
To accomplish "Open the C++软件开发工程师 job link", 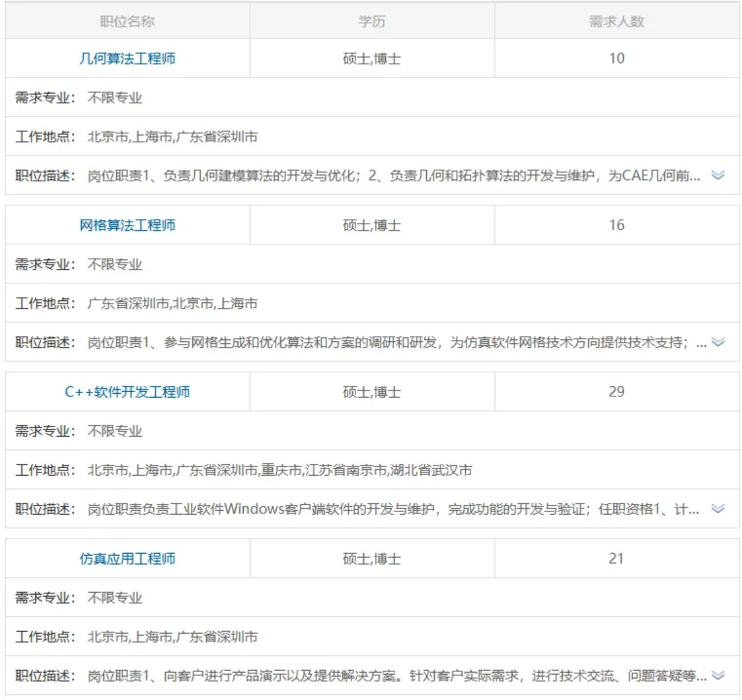I will point(127,392).
